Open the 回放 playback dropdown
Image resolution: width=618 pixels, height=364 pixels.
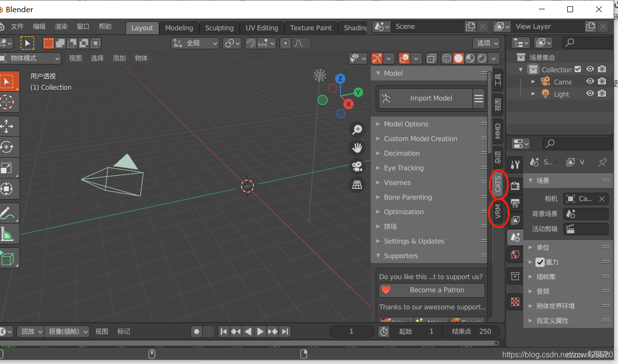point(31,331)
